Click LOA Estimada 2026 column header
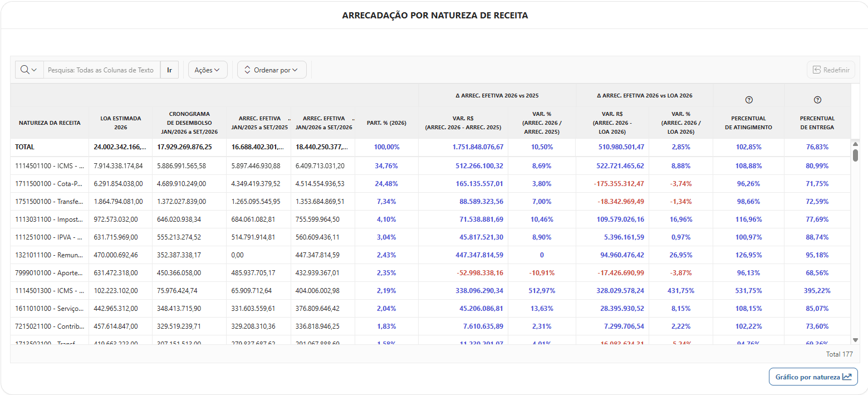Screen dimensions: 868x395 pos(121,123)
